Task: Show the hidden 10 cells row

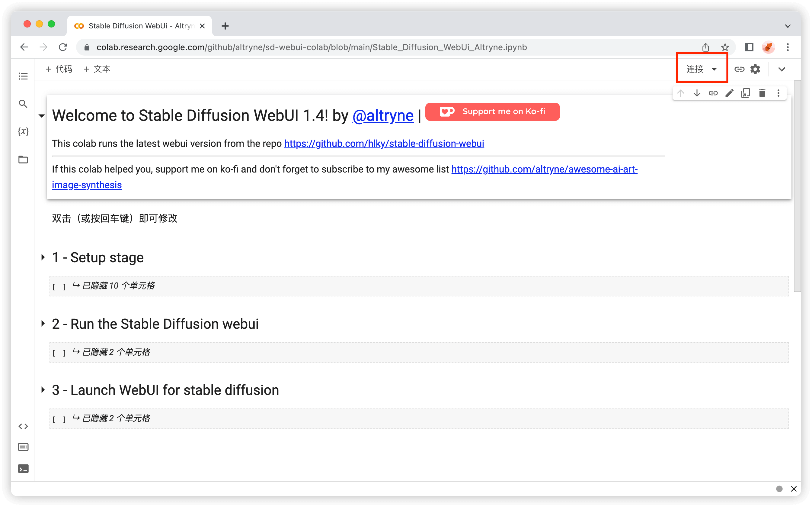Action: click(419, 286)
